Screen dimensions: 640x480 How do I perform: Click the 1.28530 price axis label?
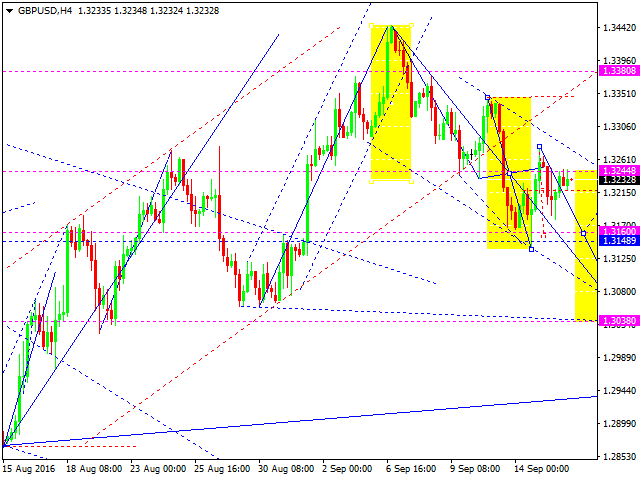[x=619, y=456]
